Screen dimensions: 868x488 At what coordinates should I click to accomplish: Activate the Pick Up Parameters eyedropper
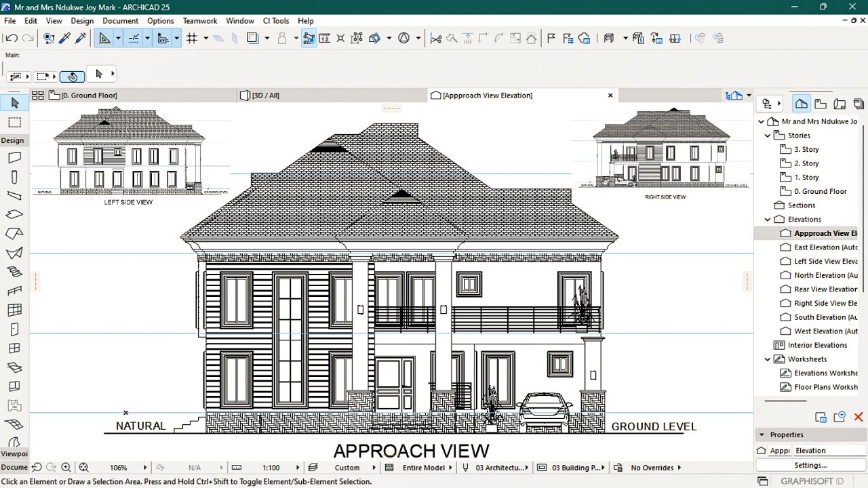[x=65, y=39]
